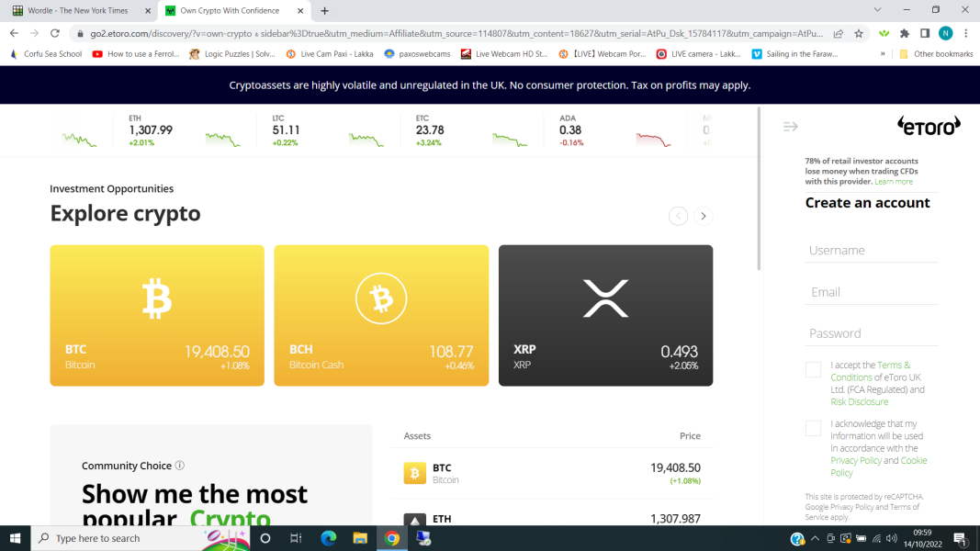980x551 pixels.
Task: Click the Learn more link under CFD warning
Action: tap(894, 182)
